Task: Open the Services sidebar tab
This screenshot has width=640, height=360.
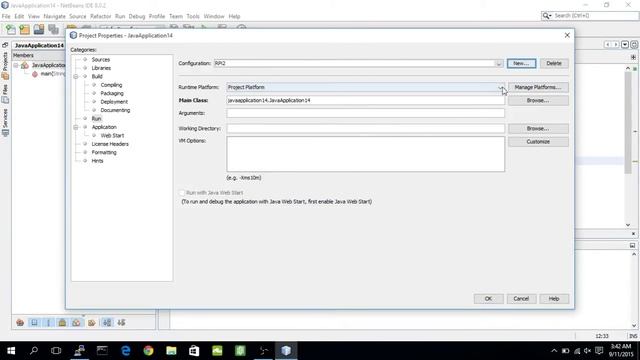Action: click(x=5, y=122)
